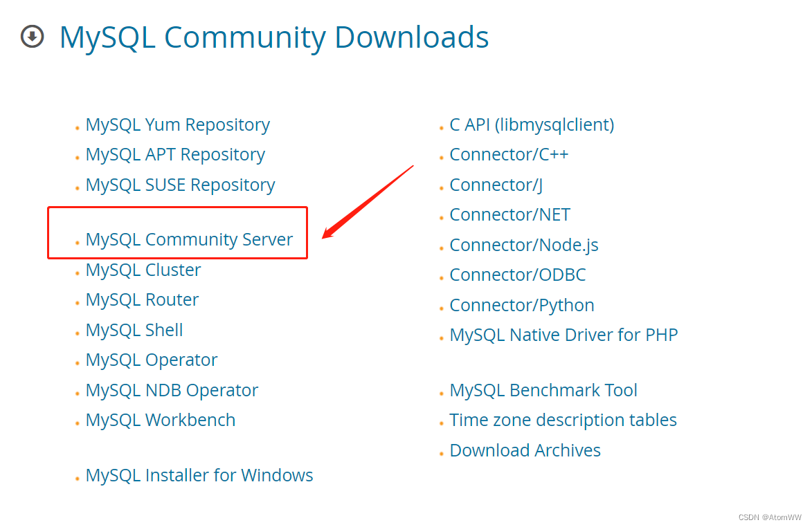Open C API (libmysqlclient) link
The height and width of the screenshot is (527, 812).
click(532, 124)
